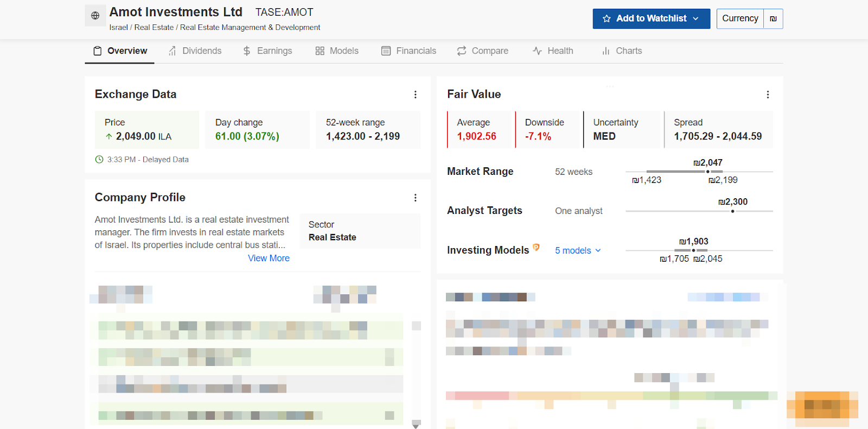Open the Compare tab

coord(482,51)
